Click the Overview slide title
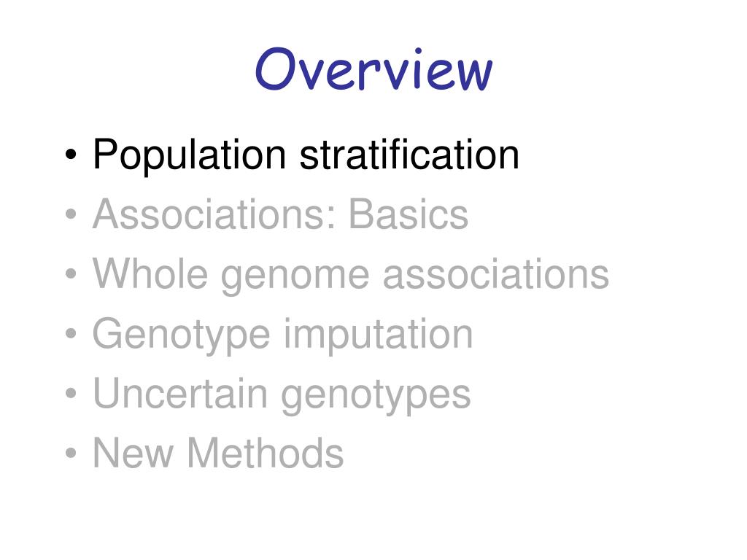This screenshot has height=560, width=747. [374, 69]
